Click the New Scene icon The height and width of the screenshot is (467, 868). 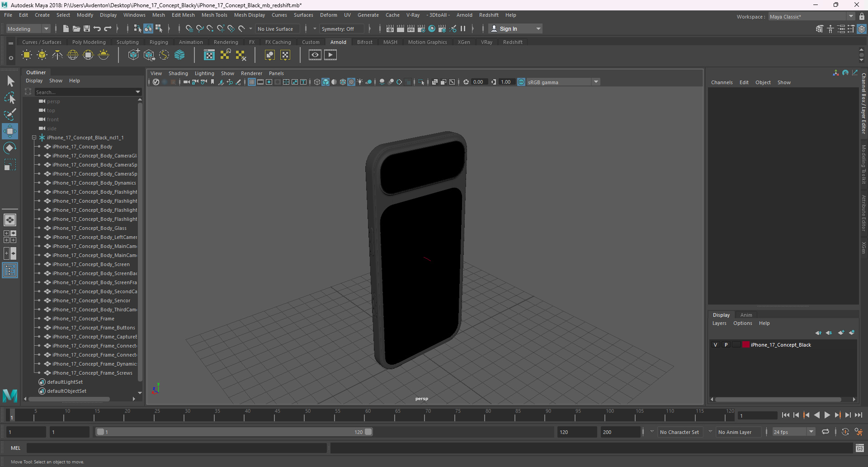click(x=66, y=29)
